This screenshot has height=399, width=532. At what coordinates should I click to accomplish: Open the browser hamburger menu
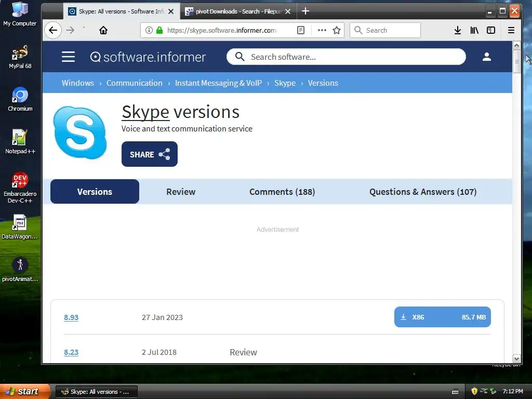coord(511,30)
